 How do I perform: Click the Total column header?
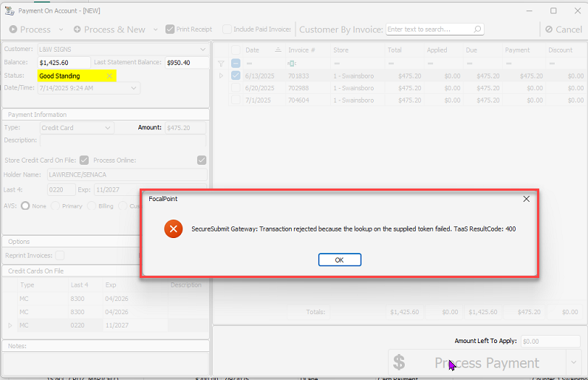[x=404, y=50]
